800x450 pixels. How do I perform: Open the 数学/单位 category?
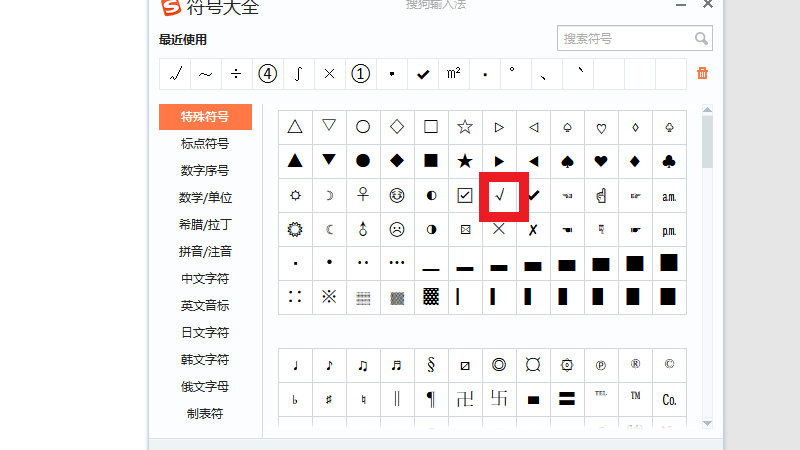(205, 197)
